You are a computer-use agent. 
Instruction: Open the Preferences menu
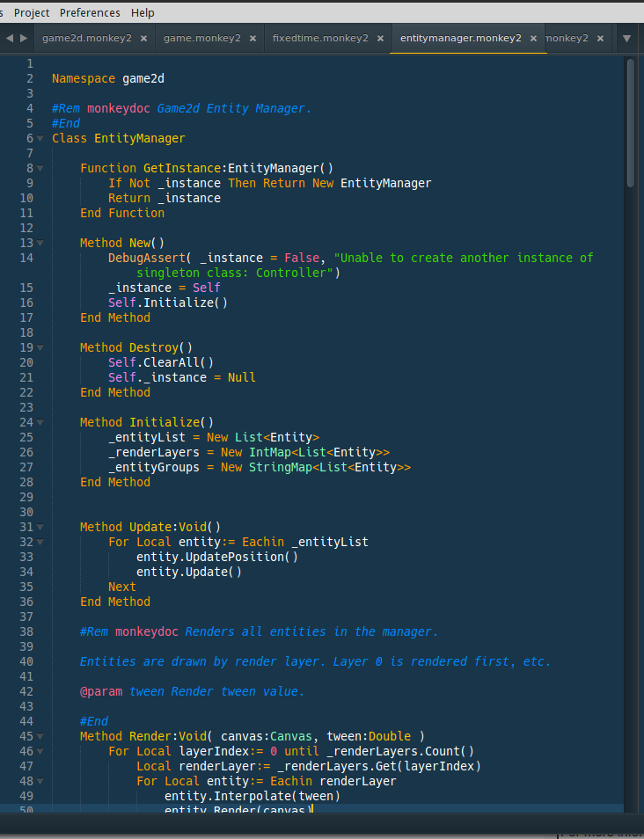point(90,12)
